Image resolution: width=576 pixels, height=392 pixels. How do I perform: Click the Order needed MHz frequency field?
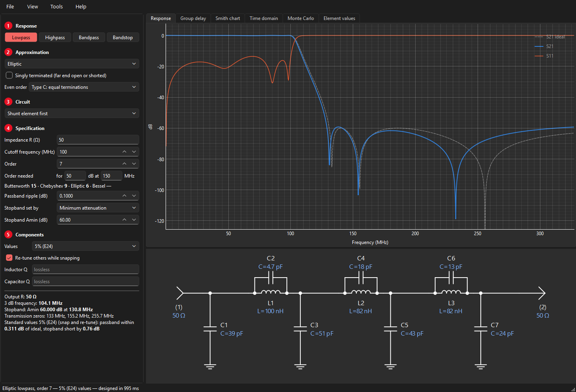112,176
